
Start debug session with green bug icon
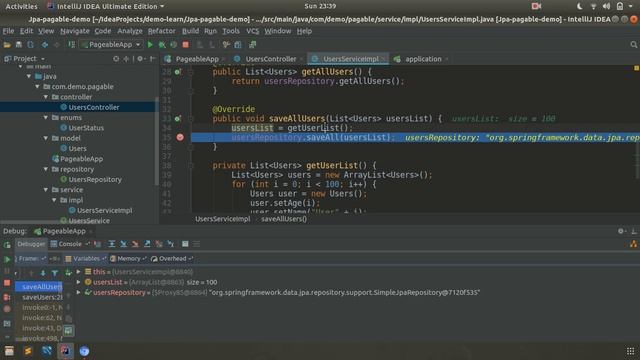[x=162, y=44]
